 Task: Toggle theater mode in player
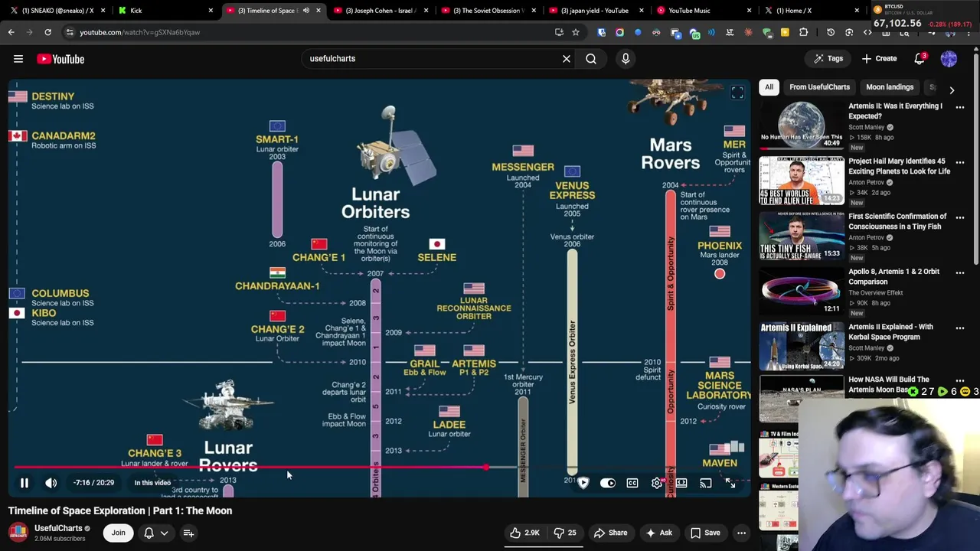(681, 483)
